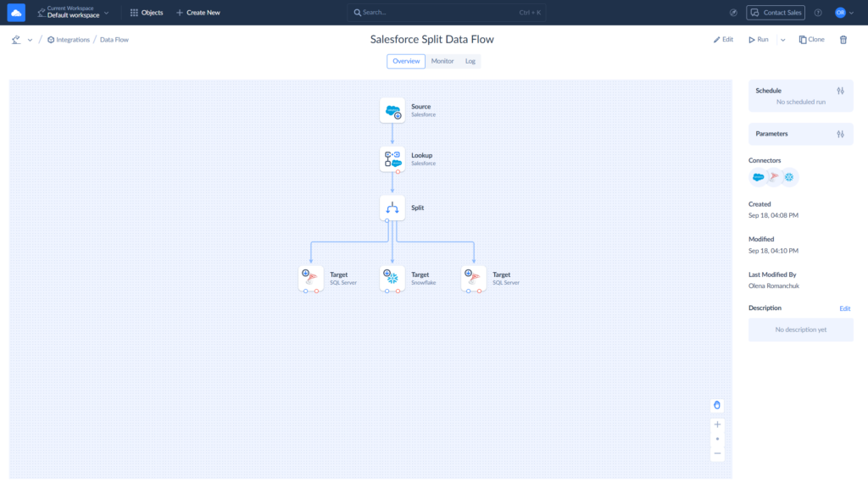This screenshot has width=868, height=488.
Task: Open the user account avatar menu
Action: [844, 12]
